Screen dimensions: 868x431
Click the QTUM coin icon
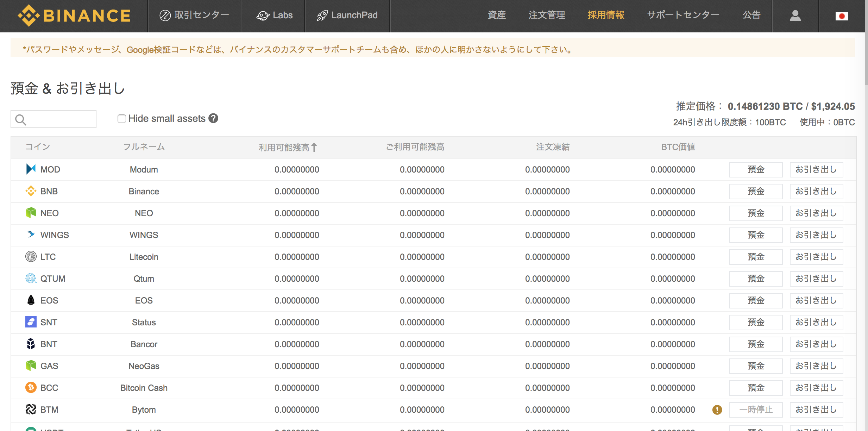pyautogui.click(x=31, y=279)
